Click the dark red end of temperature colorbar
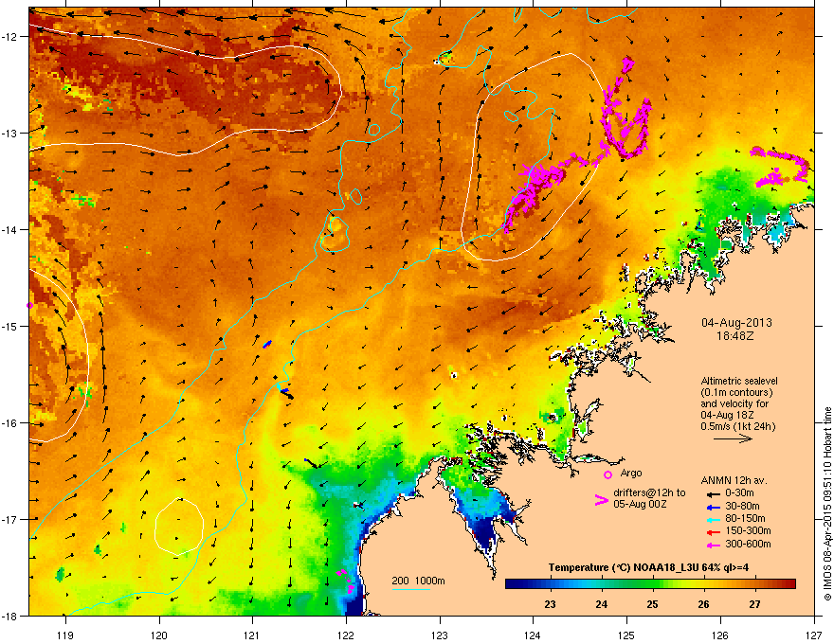This screenshot has height=644, width=834. click(789, 584)
